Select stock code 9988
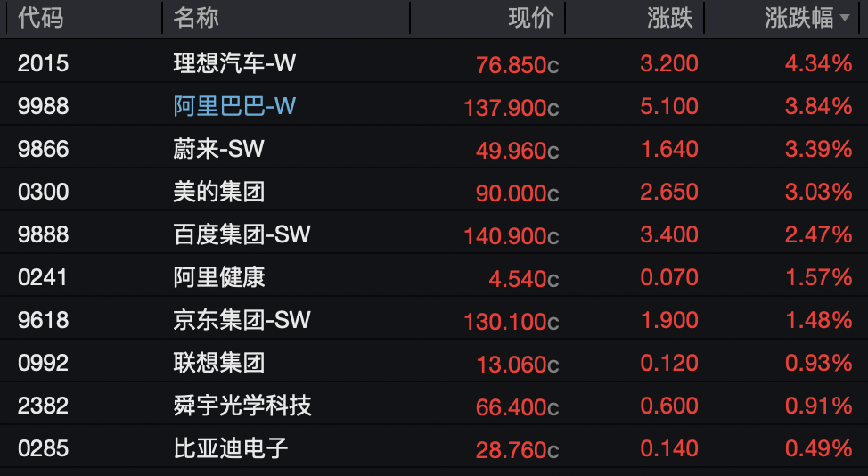The width and height of the screenshot is (868, 476). pyautogui.click(x=43, y=106)
